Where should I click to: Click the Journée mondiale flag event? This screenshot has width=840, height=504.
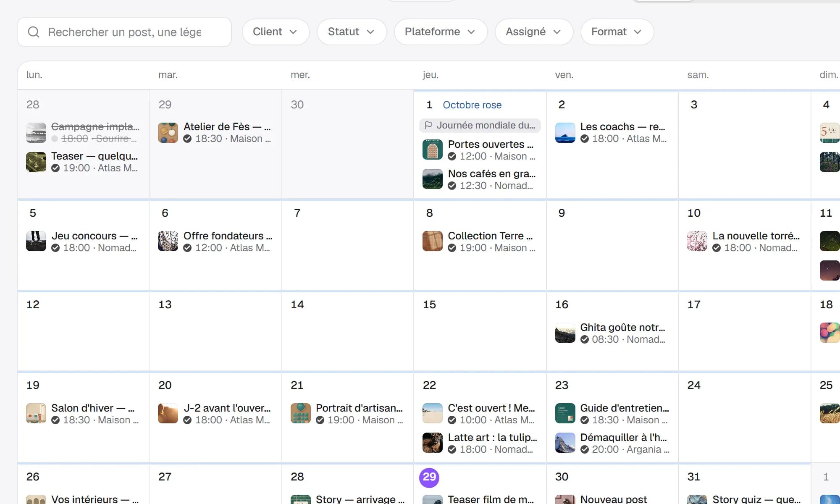click(480, 125)
